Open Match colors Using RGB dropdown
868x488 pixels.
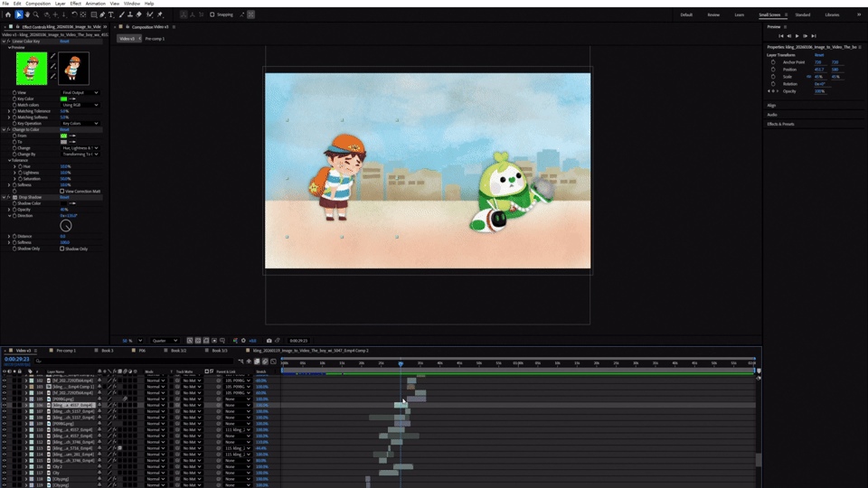(80, 105)
